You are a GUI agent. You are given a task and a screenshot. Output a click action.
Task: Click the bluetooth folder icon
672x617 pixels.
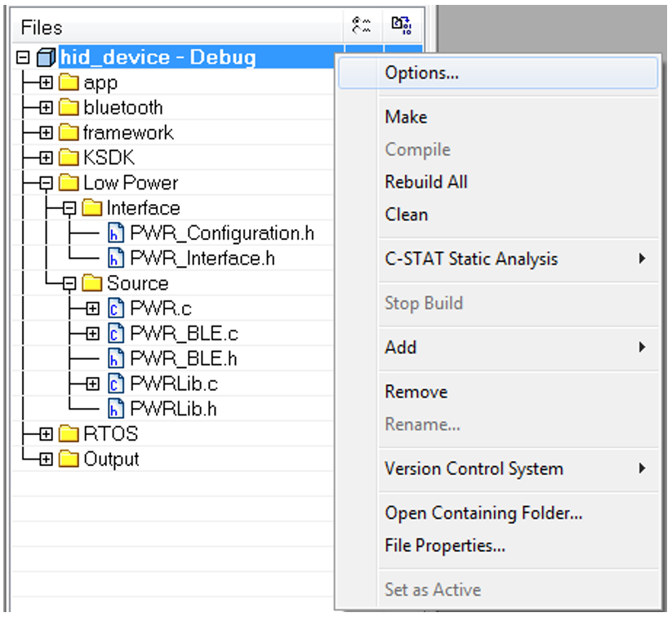tap(69, 108)
